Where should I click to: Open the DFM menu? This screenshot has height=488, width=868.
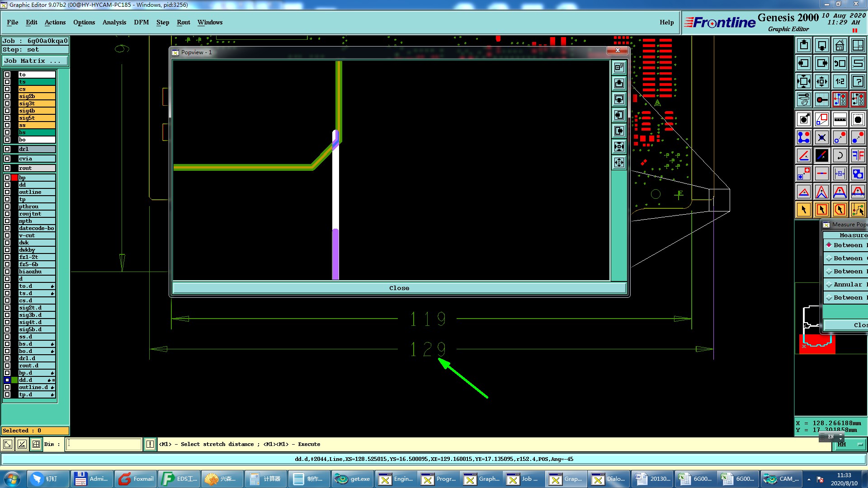pyautogui.click(x=141, y=22)
